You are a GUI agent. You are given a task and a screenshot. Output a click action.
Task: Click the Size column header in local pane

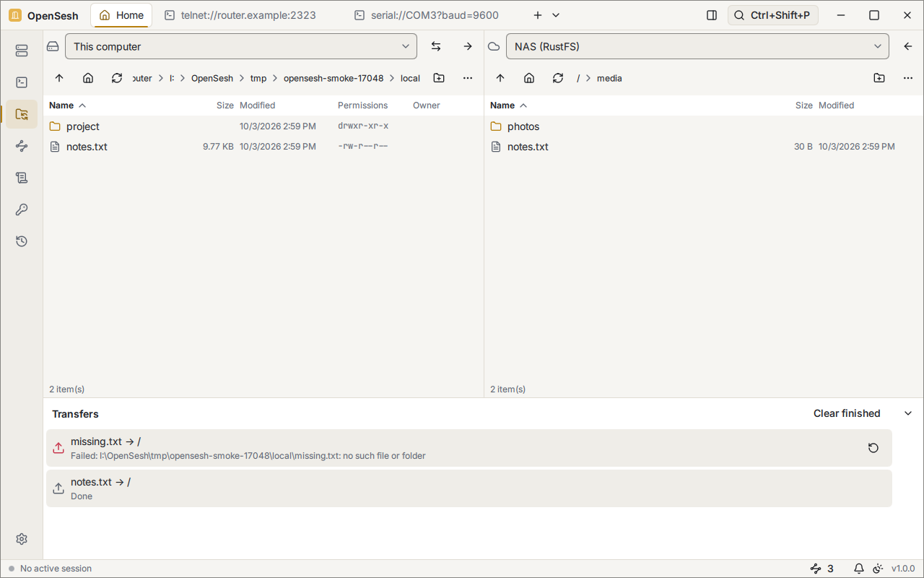click(225, 105)
